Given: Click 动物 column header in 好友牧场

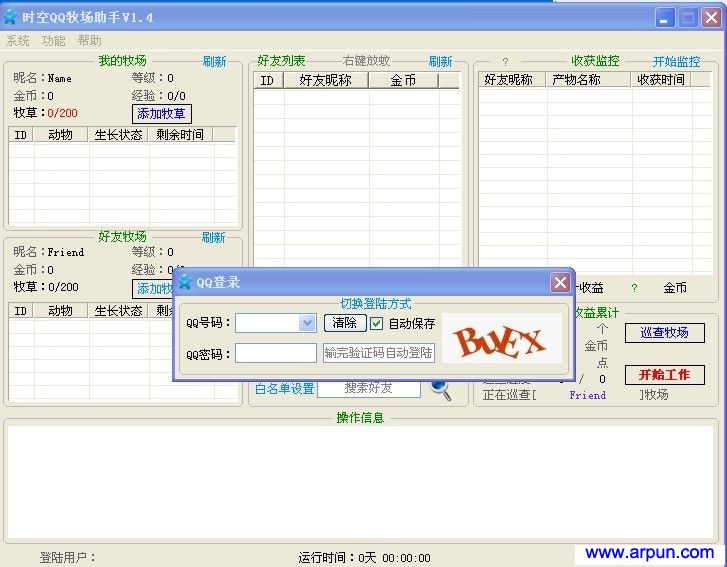Looking at the screenshot, I should [x=60, y=311].
